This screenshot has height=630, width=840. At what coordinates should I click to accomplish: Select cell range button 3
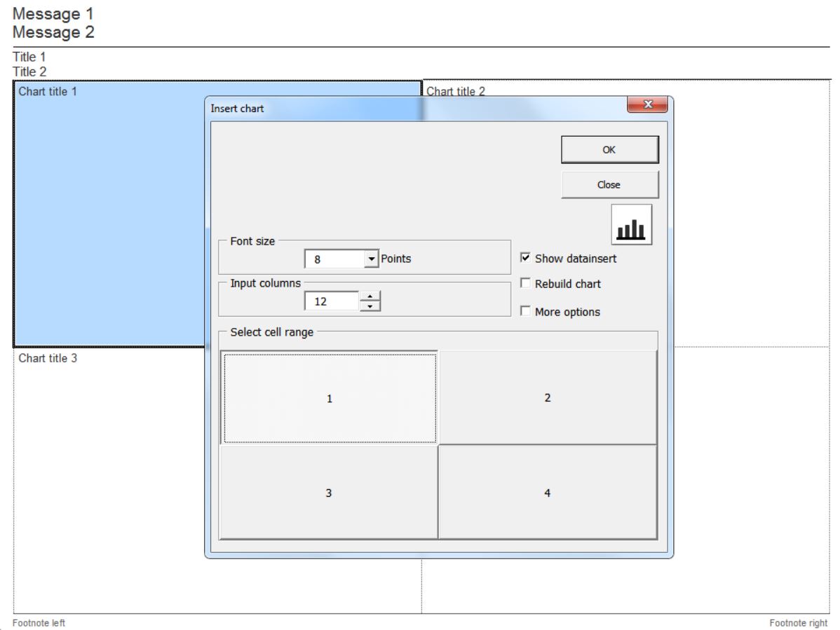click(329, 493)
